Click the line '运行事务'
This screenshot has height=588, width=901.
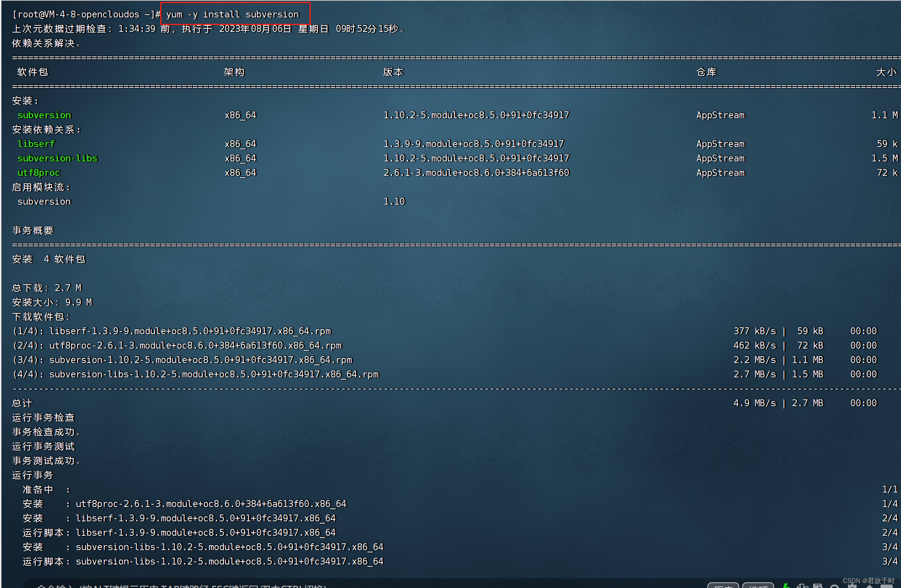click(33, 475)
